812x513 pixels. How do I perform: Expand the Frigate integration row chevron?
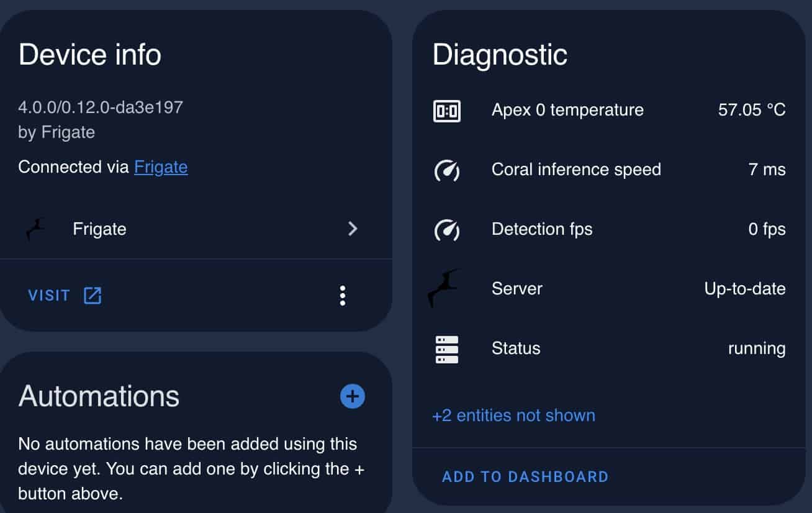pos(353,229)
